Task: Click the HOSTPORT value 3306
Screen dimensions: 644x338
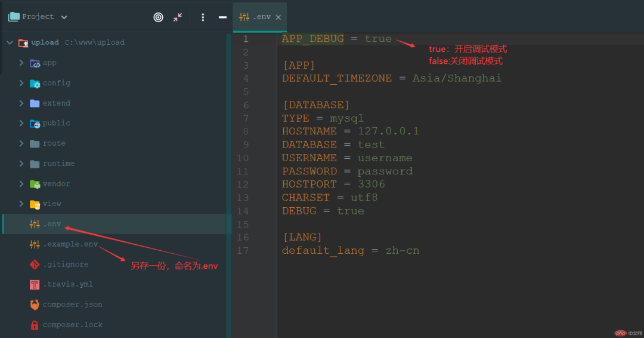Action: [x=371, y=184]
